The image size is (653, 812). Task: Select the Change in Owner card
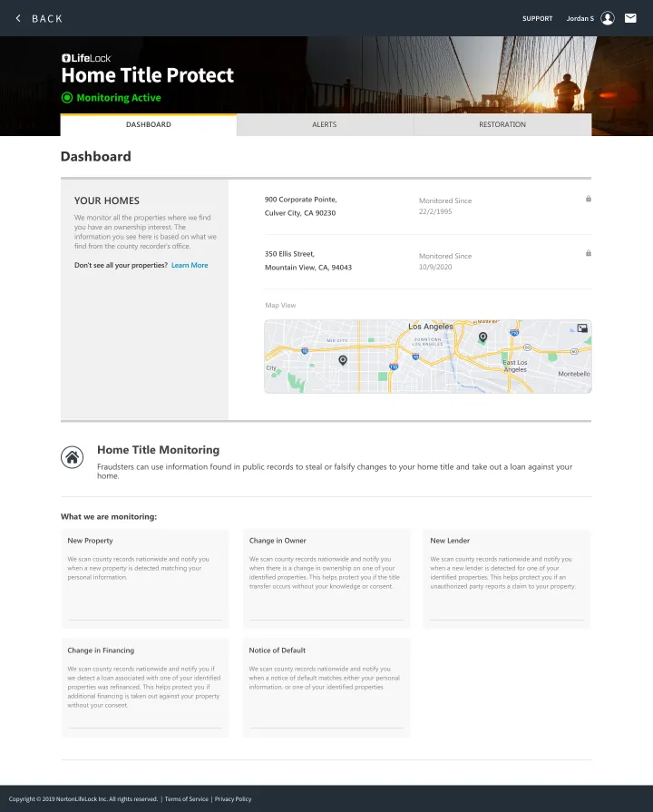click(326, 579)
